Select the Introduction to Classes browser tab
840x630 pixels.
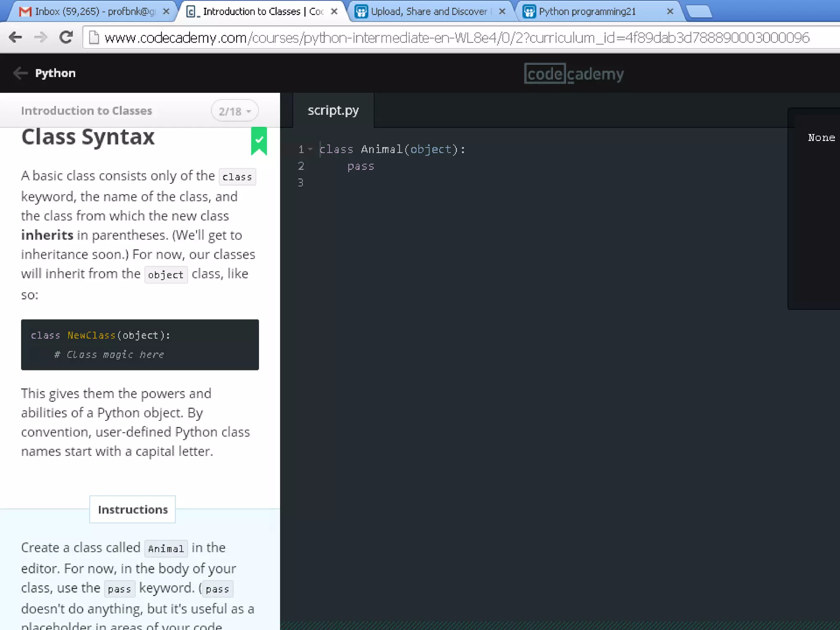pos(263,11)
